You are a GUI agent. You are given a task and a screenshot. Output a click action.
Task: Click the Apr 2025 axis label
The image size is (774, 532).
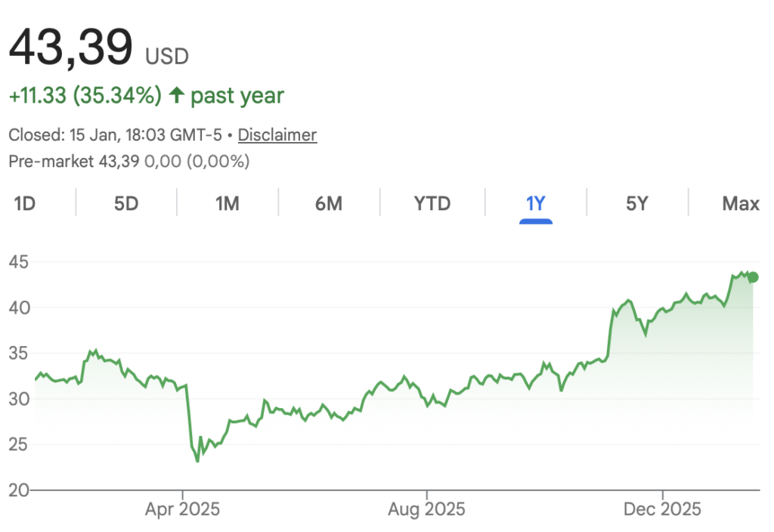pos(183,509)
